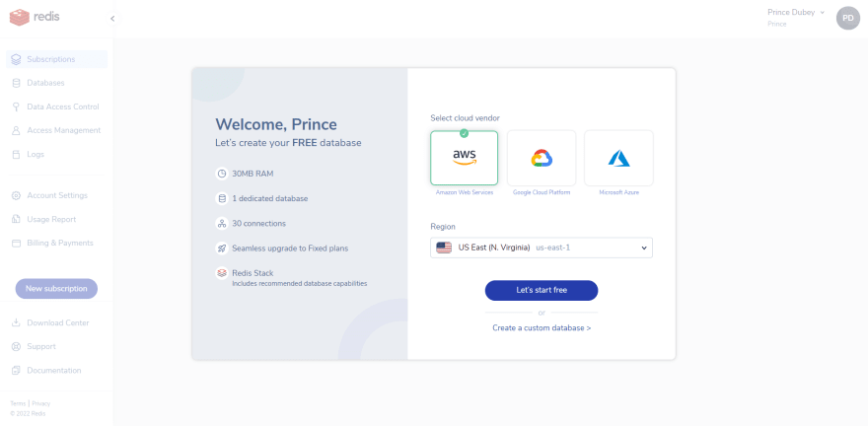Click the Subscriptions layers icon
This screenshot has height=426, width=868.
(x=16, y=59)
